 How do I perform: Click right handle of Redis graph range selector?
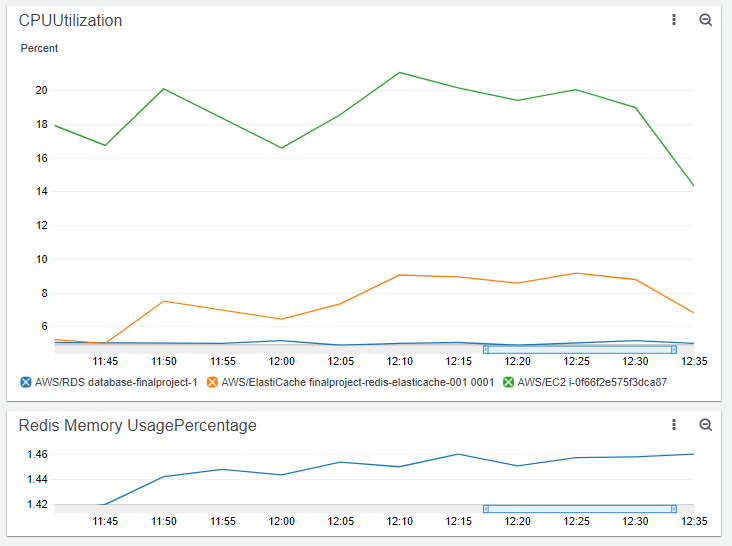pyautogui.click(x=674, y=509)
